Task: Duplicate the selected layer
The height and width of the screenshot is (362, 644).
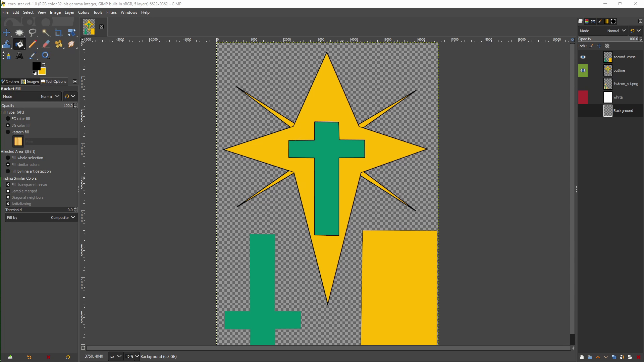Action: [x=614, y=357]
